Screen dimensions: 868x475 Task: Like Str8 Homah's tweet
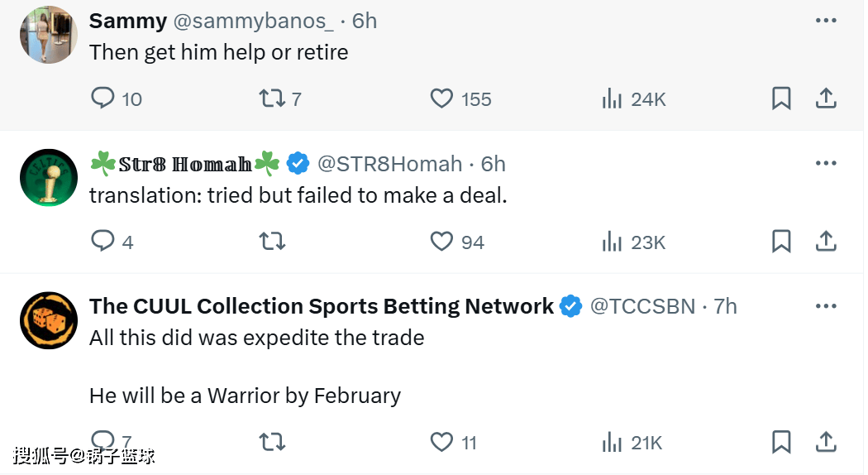coord(442,242)
